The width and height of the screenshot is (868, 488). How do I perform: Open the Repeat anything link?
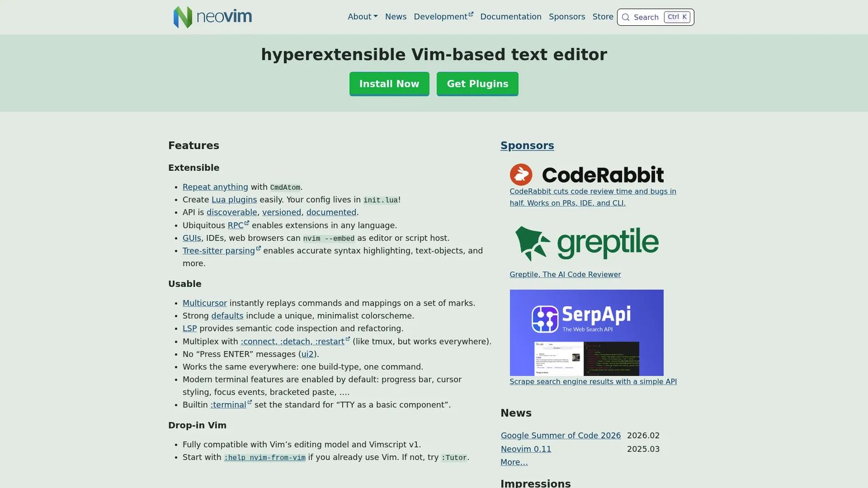pyautogui.click(x=215, y=187)
